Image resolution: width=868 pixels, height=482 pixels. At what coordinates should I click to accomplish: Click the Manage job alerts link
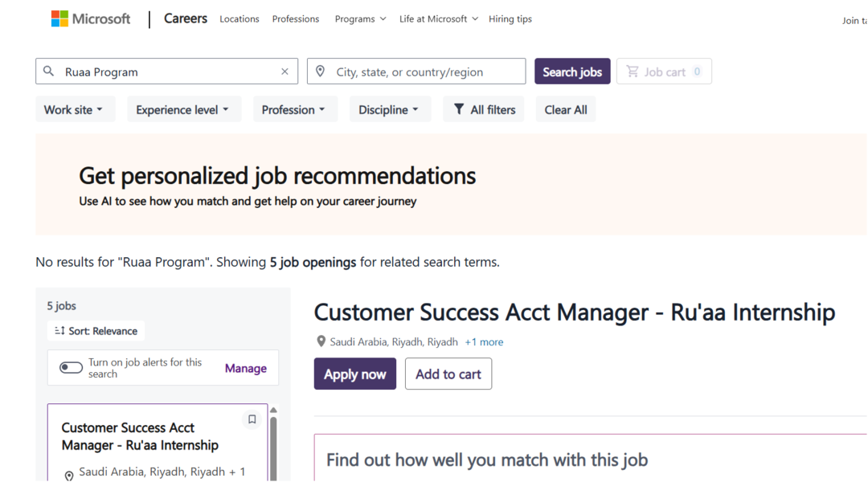tap(245, 368)
